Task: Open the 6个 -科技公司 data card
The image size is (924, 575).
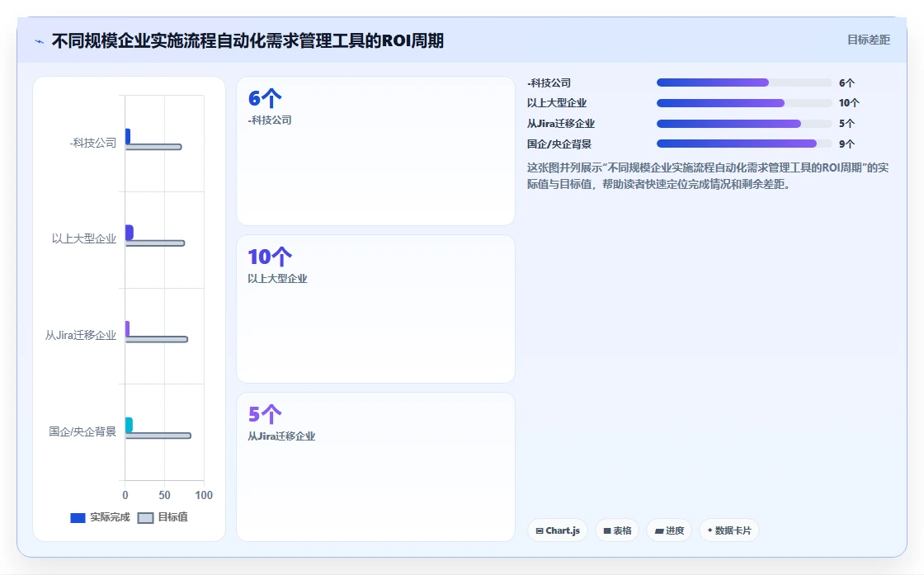Action: coord(375,151)
